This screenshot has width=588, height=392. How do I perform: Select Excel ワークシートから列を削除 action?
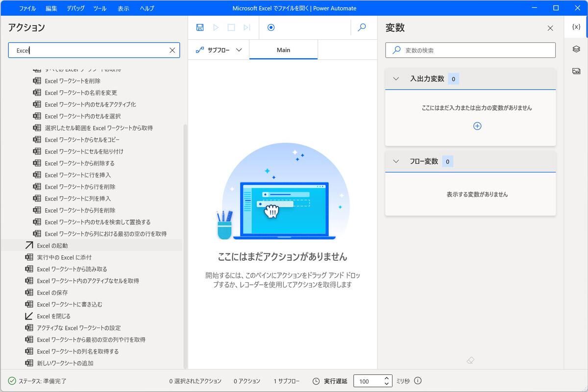coord(80,210)
